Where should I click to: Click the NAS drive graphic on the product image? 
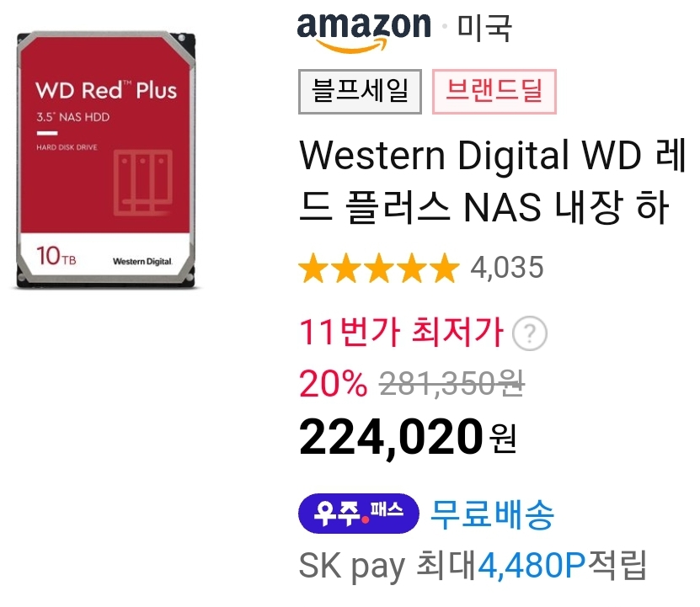[x=143, y=183]
